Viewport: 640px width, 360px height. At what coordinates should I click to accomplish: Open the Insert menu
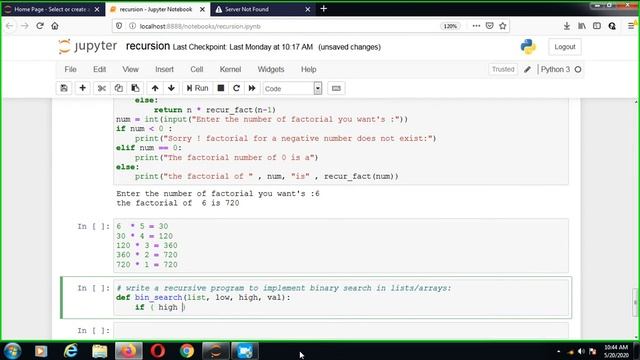coord(164,69)
